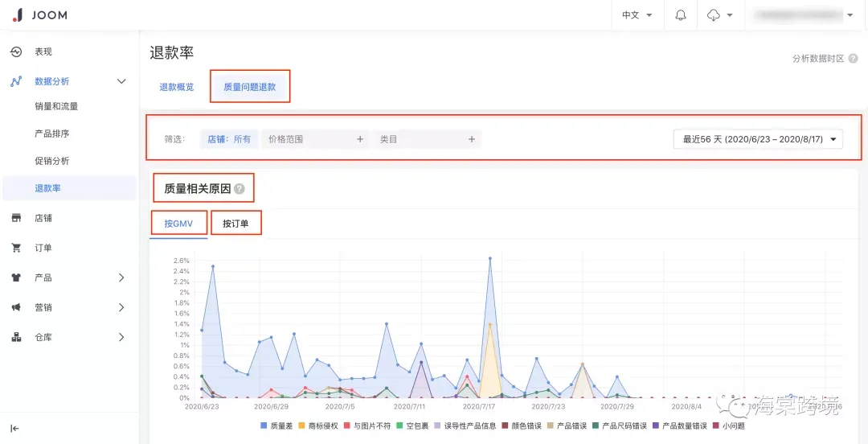Click the 价格范围 filter field
This screenshot has width=868, height=444.
click(314, 140)
